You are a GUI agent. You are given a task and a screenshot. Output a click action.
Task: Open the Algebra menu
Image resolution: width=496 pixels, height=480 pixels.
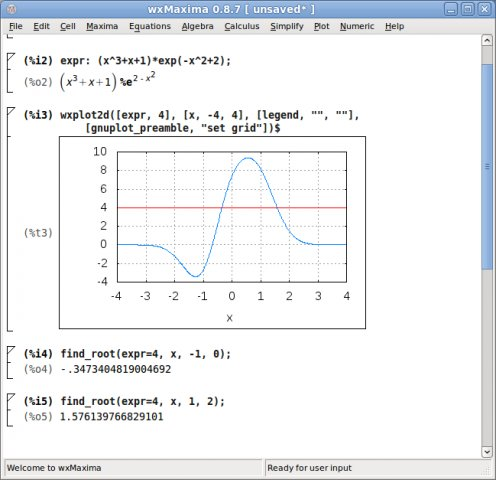[198, 26]
